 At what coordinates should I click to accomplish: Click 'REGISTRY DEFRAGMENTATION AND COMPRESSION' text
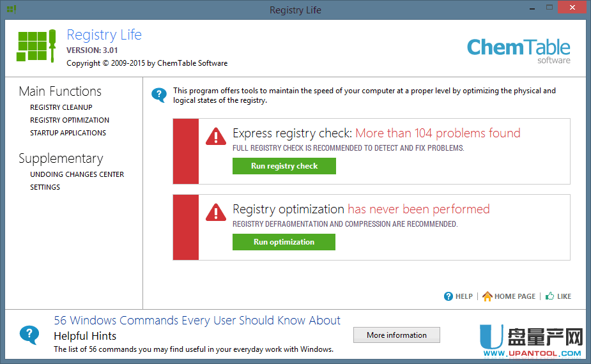click(x=345, y=224)
